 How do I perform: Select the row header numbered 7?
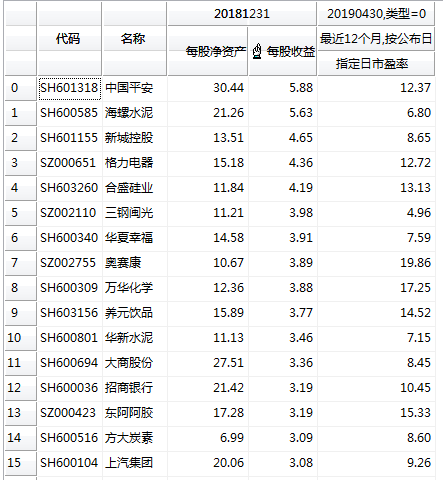(x=20, y=263)
